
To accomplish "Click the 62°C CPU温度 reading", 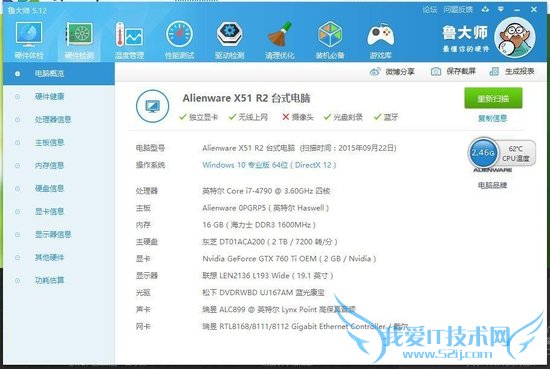I will point(516,153).
